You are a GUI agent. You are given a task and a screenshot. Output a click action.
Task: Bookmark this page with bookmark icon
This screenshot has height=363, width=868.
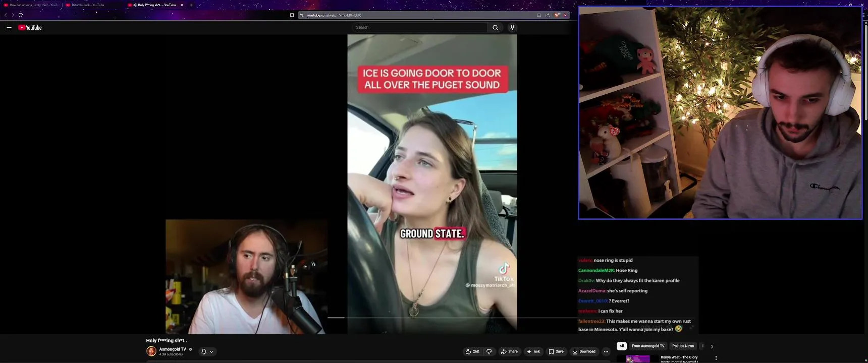click(292, 15)
